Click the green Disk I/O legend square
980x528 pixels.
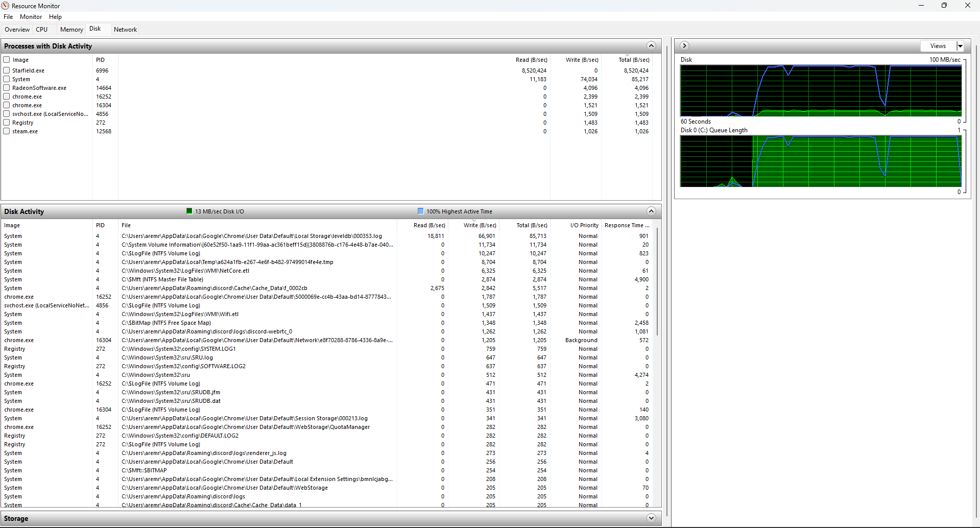(189, 211)
